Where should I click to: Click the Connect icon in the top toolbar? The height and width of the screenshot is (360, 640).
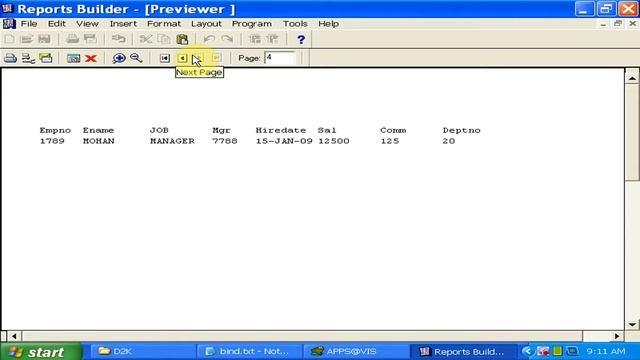click(x=119, y=39)
